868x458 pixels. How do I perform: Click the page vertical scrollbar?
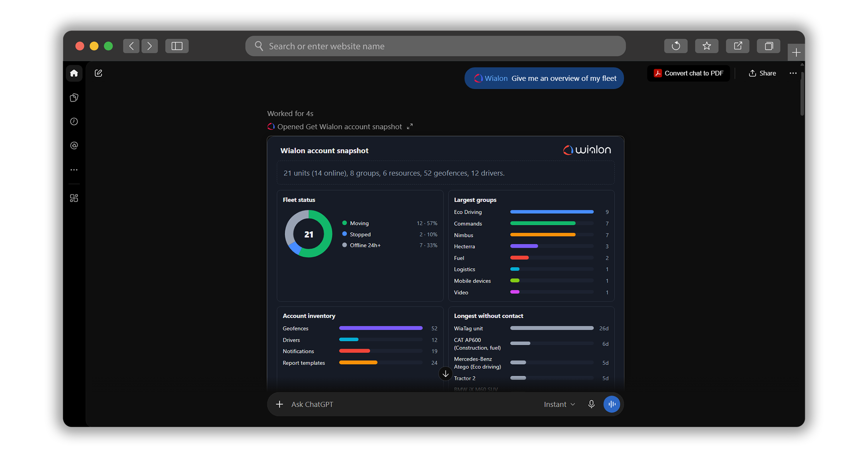coord(802,93)
